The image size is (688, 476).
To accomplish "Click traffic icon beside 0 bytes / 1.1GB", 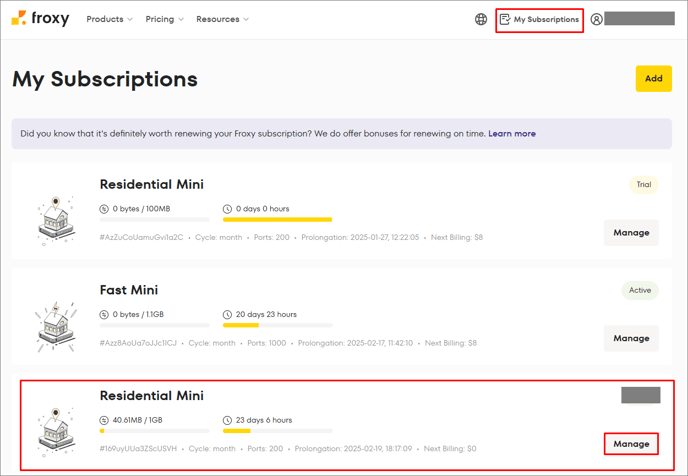I will pos(104,315).
